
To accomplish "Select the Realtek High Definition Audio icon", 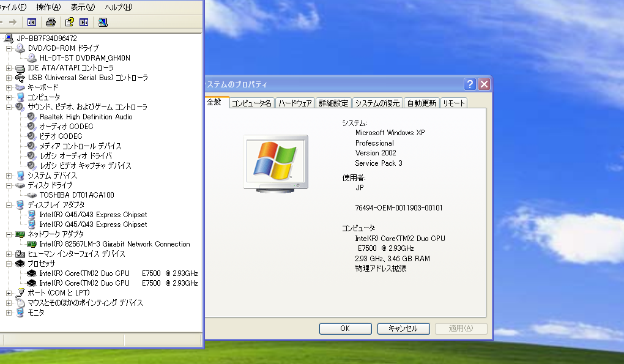I will click(32, 117).
